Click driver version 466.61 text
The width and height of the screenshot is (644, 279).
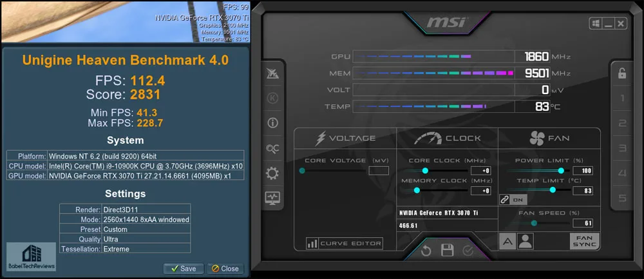pyautogui.click(x=408, y=226)
